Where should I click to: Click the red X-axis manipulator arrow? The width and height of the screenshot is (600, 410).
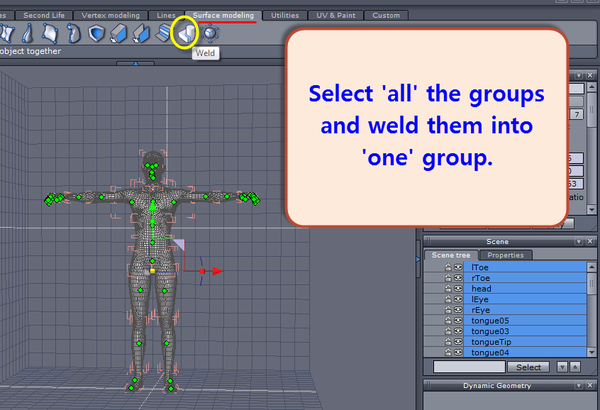tap(217, 271)
